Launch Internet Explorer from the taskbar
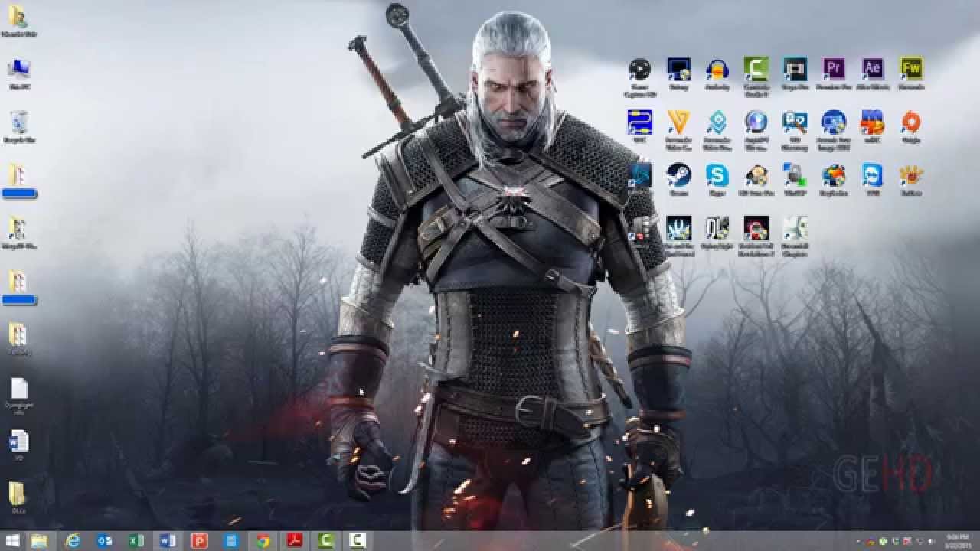Screen dimensions: 980x551 click(x=73, y=541)
